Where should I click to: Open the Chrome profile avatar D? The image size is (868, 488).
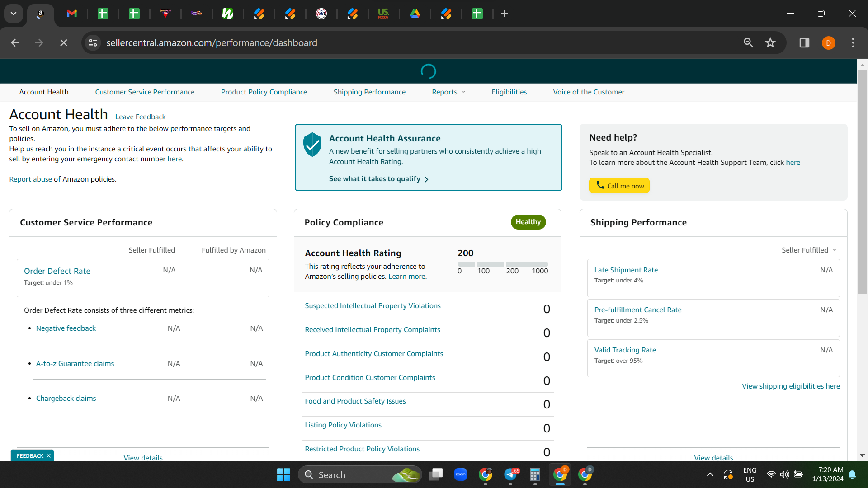click(829, 43)
